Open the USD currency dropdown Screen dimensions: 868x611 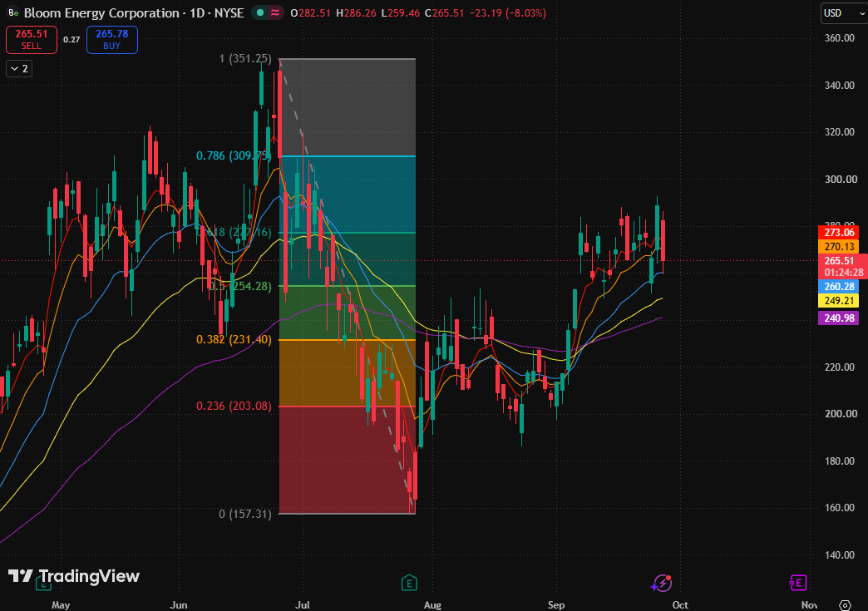pos(844,13)
